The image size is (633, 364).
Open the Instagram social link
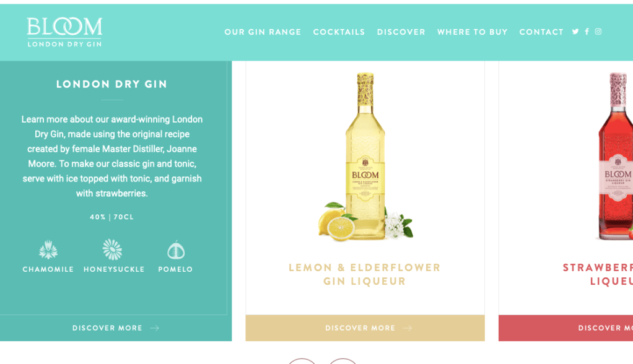(598, 32)
